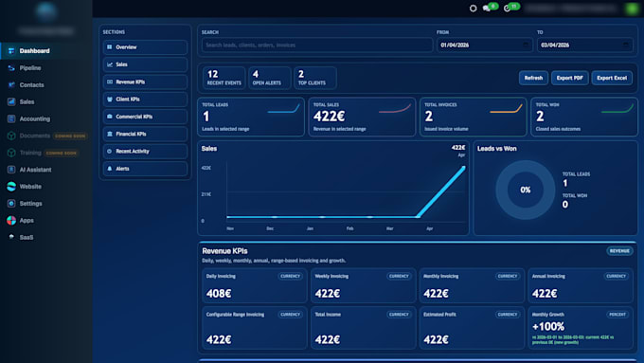This screenshot has height=363, width=644.
Task: Click the Settings gear icon in the sidebar
Action: (x=11, y=204)
